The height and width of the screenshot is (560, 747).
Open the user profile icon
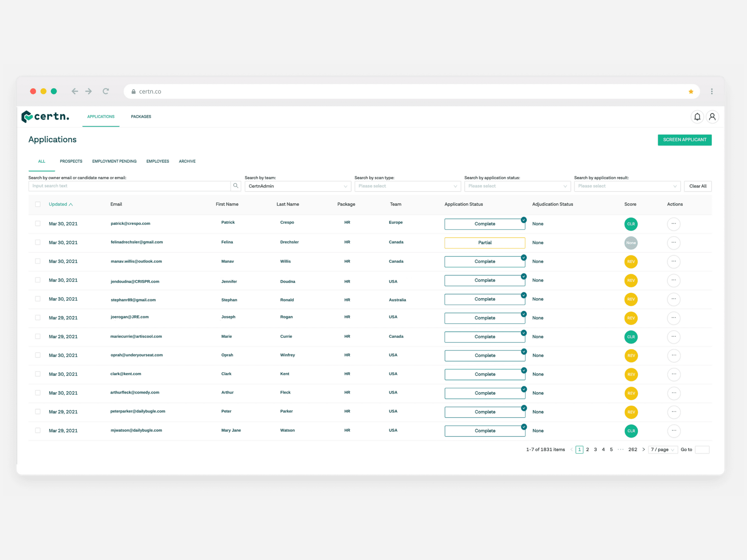click(712, 117)
